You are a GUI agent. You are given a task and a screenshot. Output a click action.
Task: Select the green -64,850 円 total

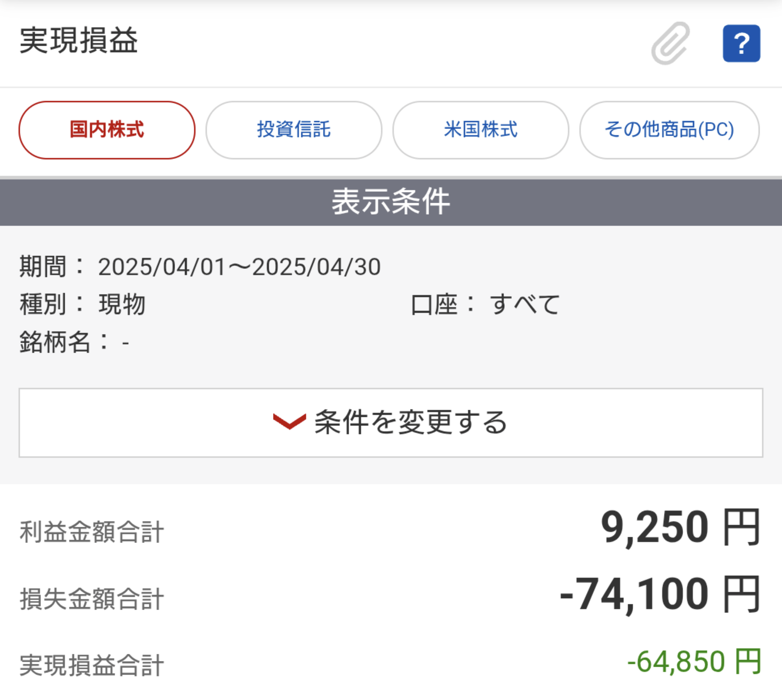[694, 661]
